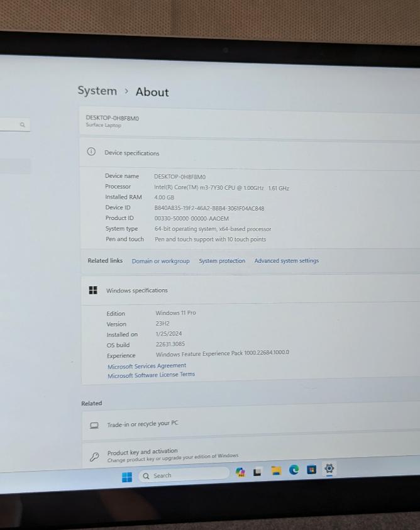Screen dimensions: 420x530
Task: Select the Version value 23H2
Action: click(x=162, y=323)
